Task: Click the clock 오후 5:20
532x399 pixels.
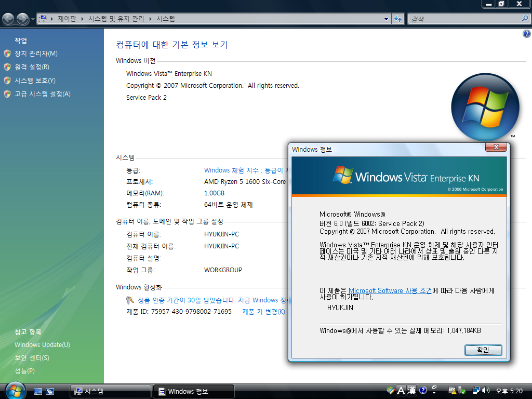Action: (509, 391)
